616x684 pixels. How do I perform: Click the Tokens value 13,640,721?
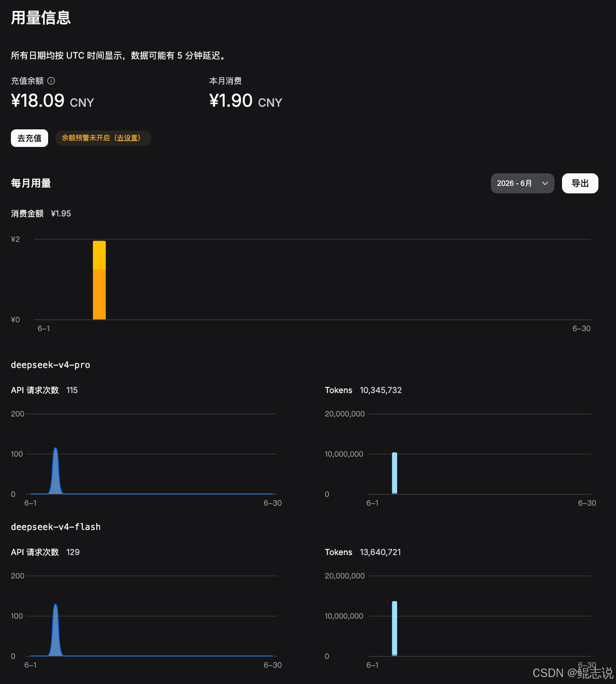tap(380, 552)
